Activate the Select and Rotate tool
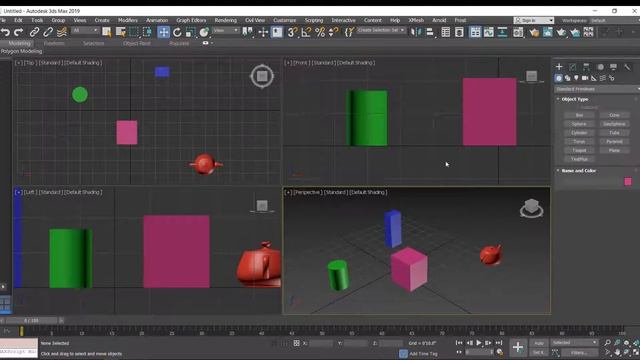Image resolution: width=640 pixels, height=360 pixels. (x=177, y=32)
